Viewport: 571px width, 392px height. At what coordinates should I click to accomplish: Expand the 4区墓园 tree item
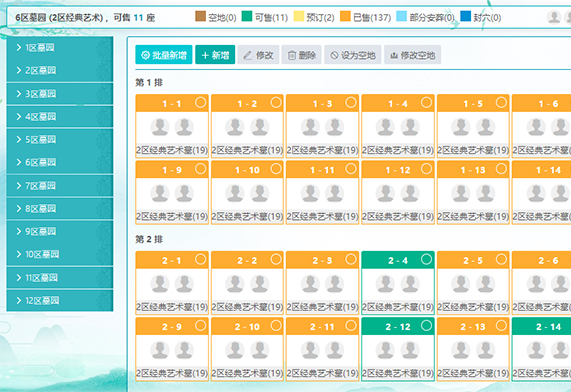click(x=19, y=117)
